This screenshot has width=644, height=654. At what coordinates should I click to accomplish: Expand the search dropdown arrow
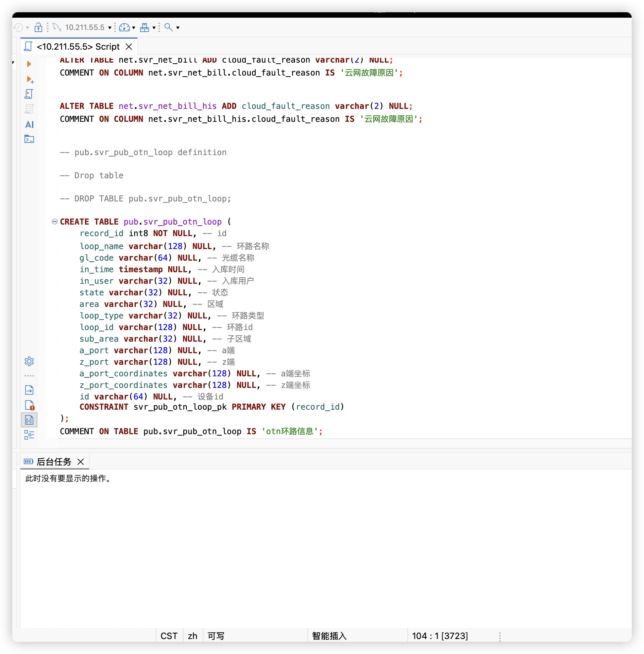[x=178, y=28]
